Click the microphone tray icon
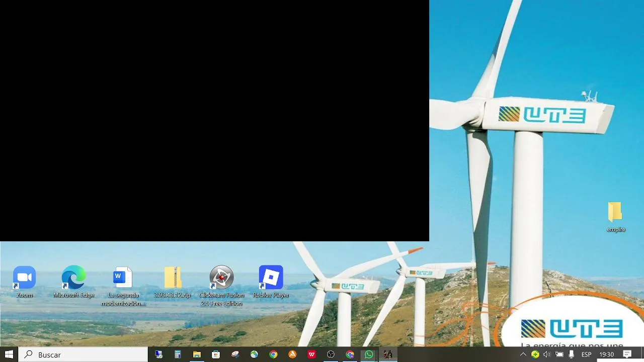644x362 pixels. pos(571,354)
